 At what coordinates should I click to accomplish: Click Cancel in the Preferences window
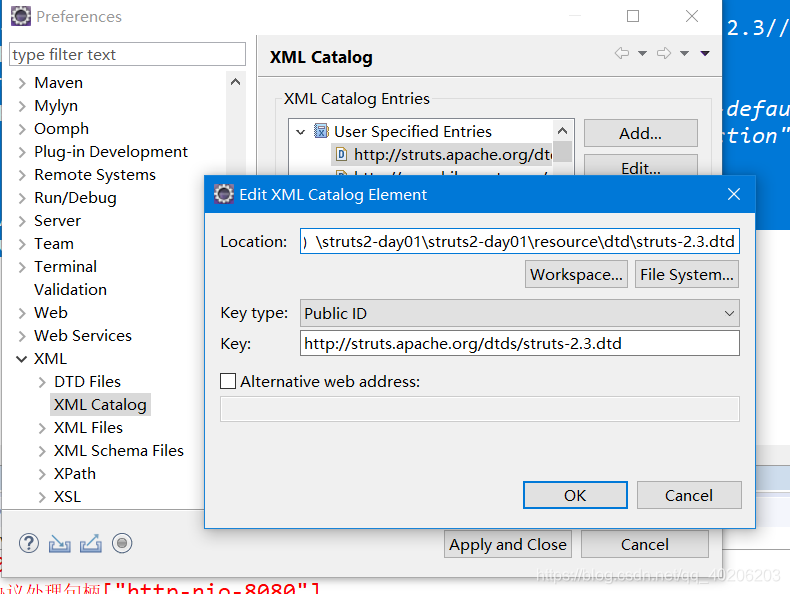point(644,544)
